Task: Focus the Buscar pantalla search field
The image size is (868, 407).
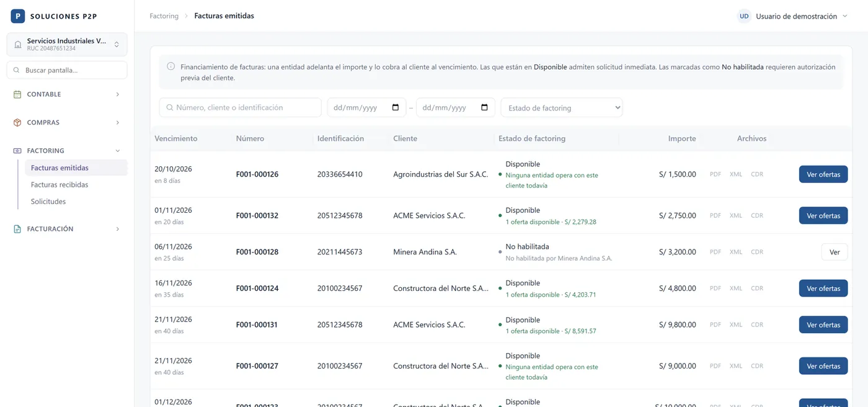Action: pyautogui.click(x=67, y=70)
